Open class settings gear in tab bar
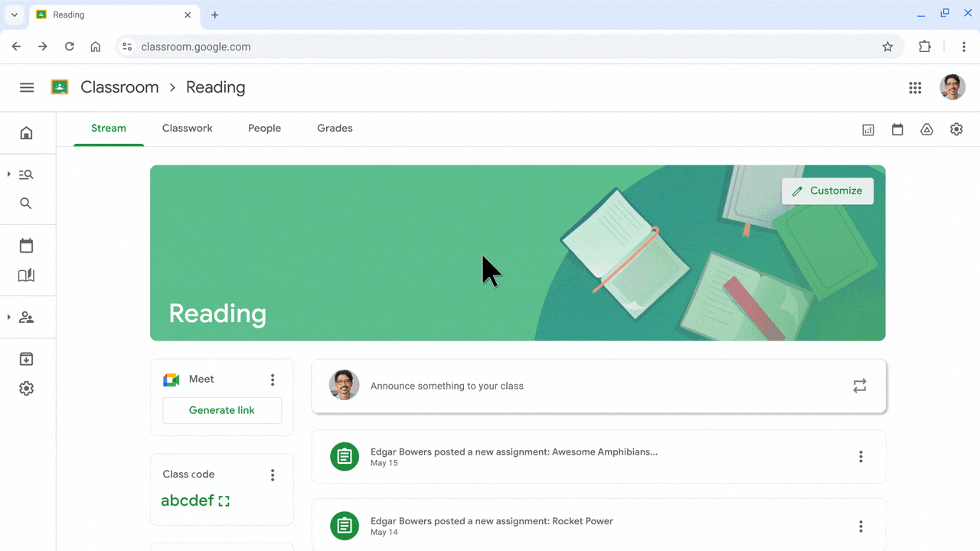 click(956, 129)
